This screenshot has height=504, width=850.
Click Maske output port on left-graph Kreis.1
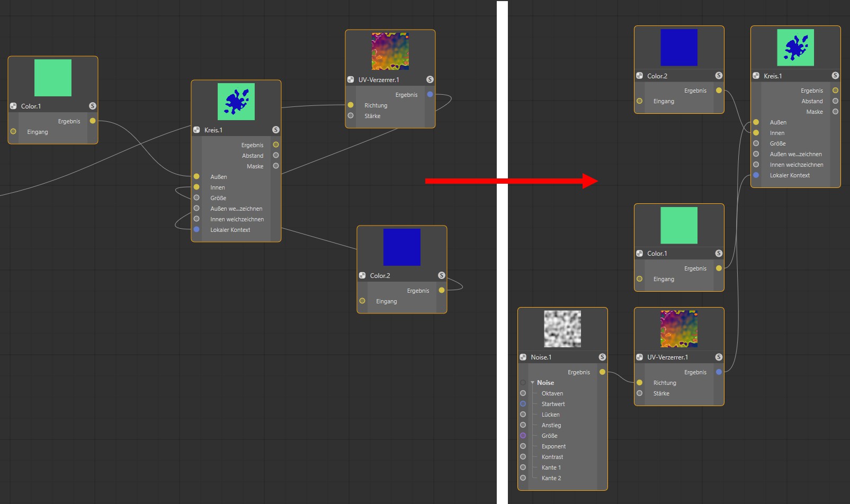pos(276,166)
